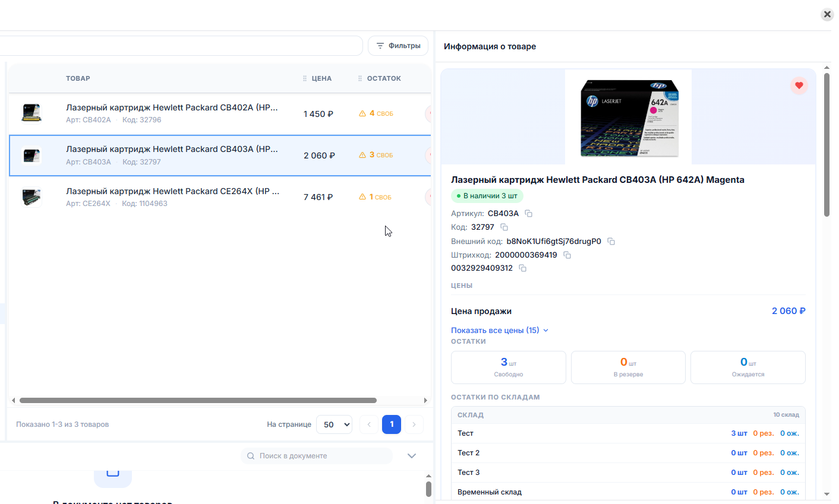Open the Фильтры filter panel

pos(398,46)
